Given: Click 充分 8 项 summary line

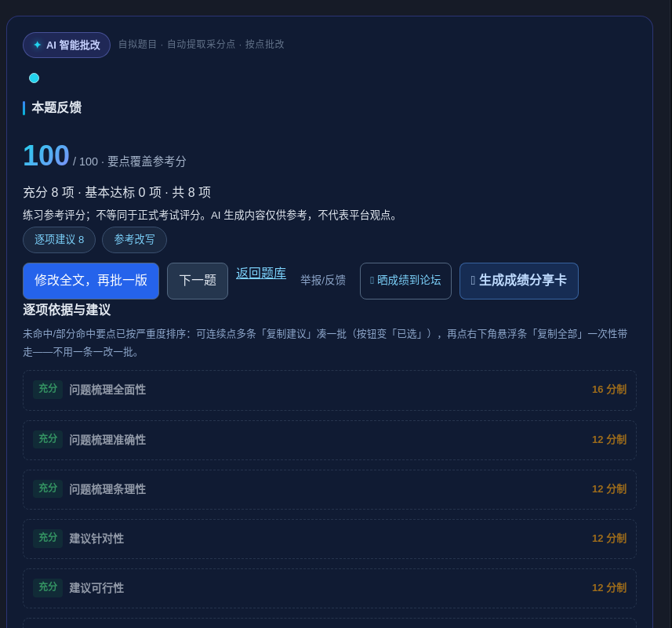Looking at the screenshot, I should point(117,192).
